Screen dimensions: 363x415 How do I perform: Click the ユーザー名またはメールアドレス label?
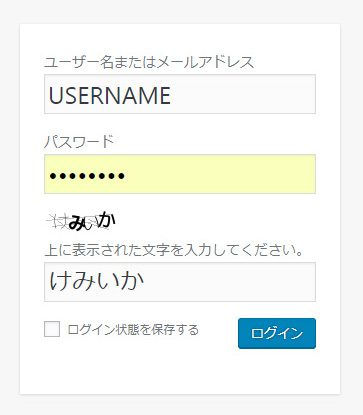pyautogui.click(x=149, y=62)
